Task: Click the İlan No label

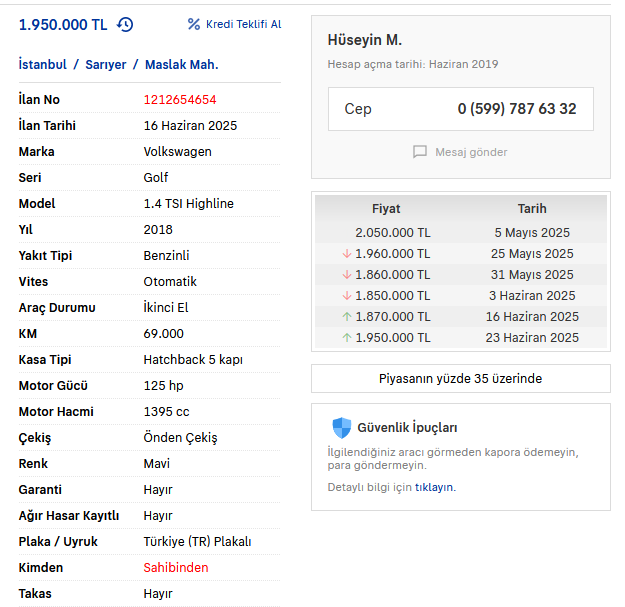Action: click(x=39, y=99)
